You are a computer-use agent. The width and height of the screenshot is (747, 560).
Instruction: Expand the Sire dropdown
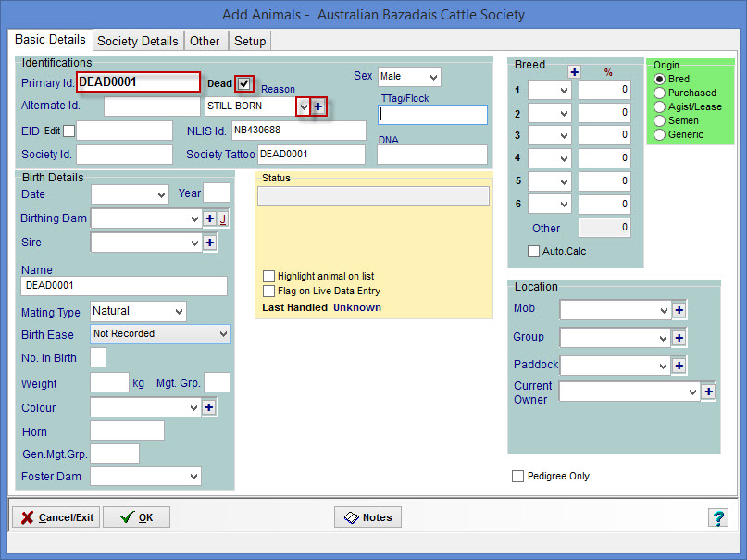pos(194,243)
